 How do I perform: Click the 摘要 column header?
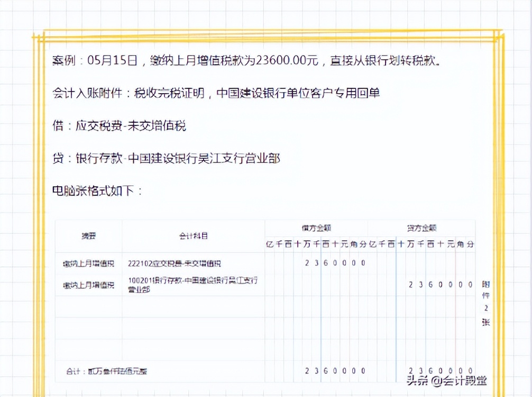[89, 237]
